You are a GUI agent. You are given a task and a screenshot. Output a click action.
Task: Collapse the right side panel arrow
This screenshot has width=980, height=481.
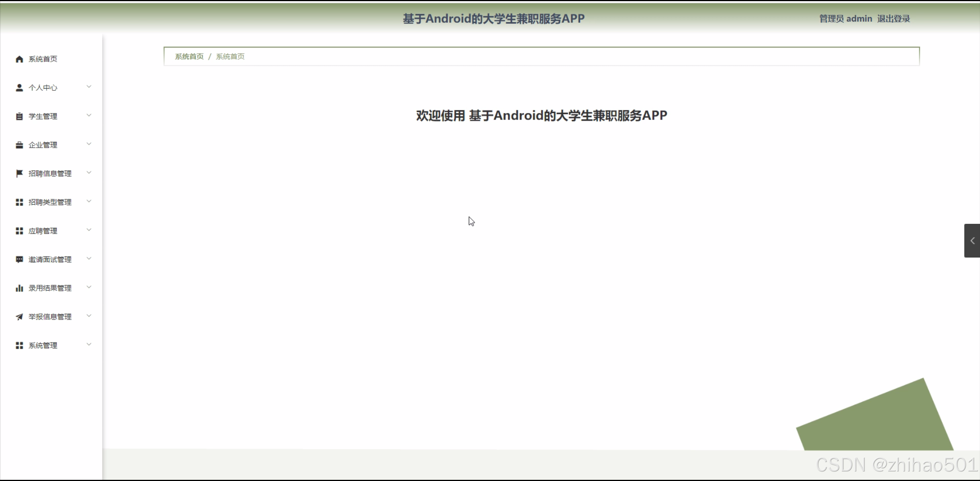(x=973, y=240)
